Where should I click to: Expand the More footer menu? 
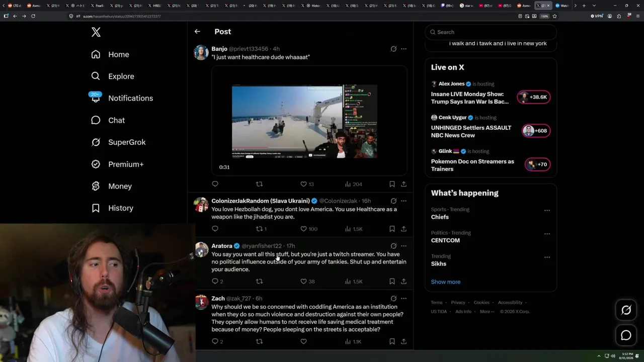coord(486,312)
